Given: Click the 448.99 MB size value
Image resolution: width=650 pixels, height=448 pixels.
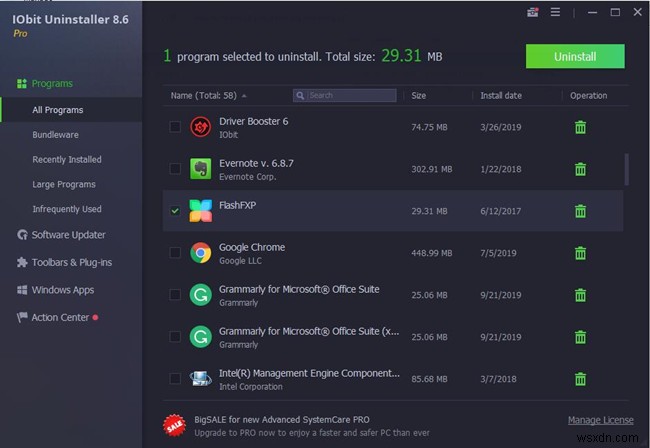Looking at the screenshot, I should [x=432, y=253].
